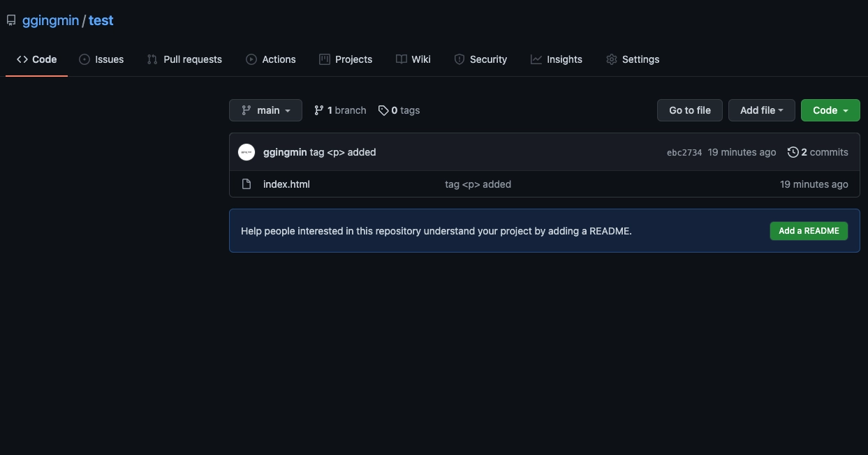Open the index.html file link
Screen dimensions: 868x455
click(x=286, y=184)
